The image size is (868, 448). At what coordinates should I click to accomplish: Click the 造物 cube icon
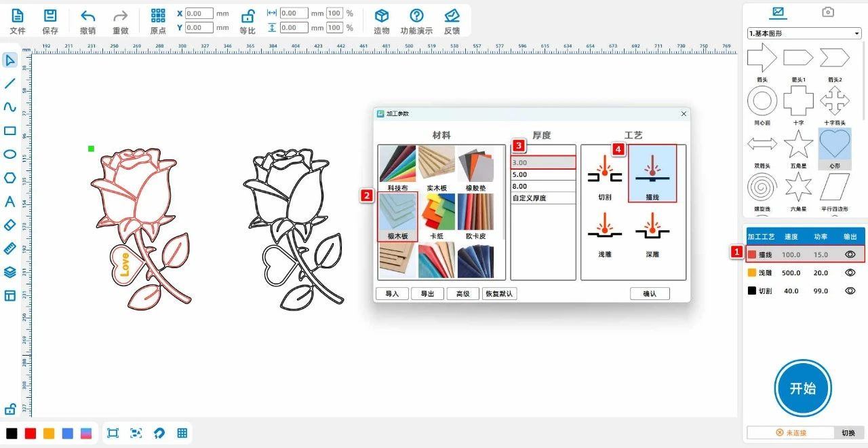(382, 16)
